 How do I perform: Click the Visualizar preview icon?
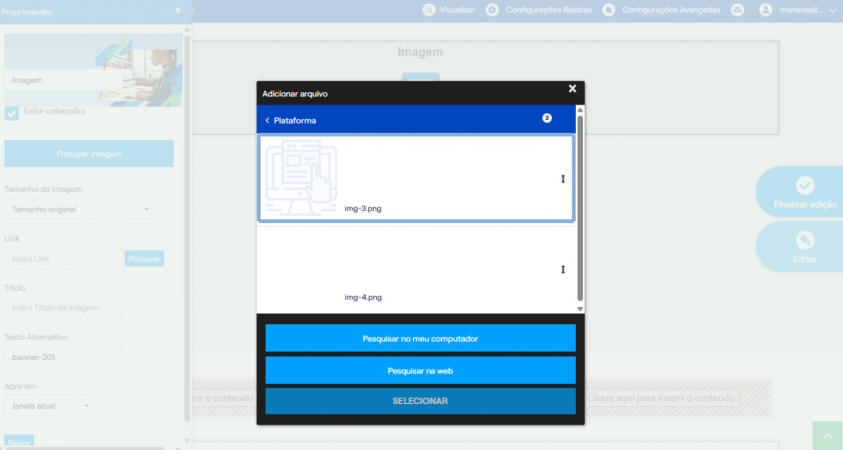pos(428,10)
